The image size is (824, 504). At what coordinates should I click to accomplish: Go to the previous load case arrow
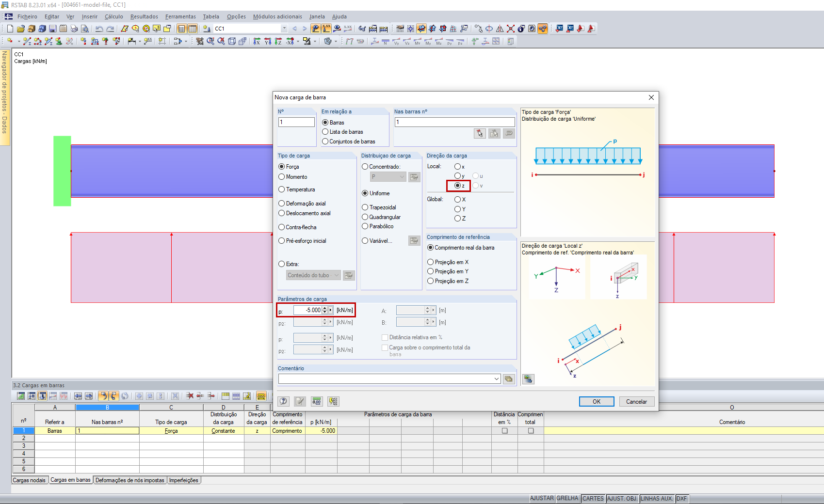point(294,29)
